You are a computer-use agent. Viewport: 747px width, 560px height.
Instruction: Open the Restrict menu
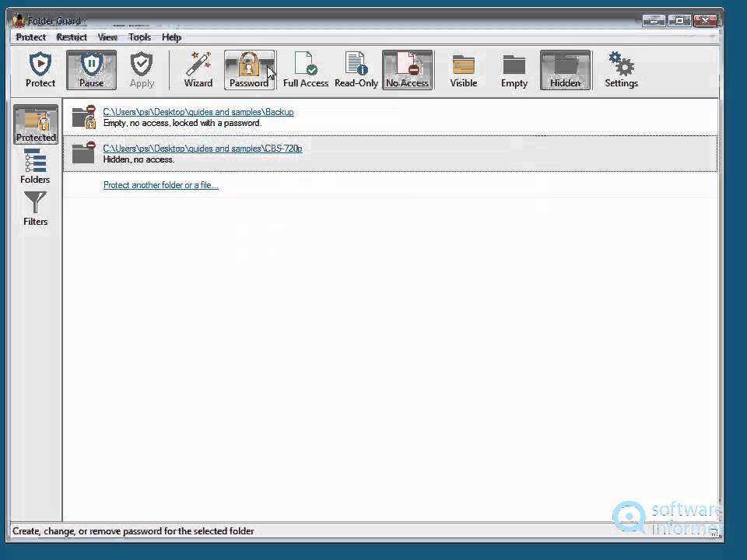[72, 37]
